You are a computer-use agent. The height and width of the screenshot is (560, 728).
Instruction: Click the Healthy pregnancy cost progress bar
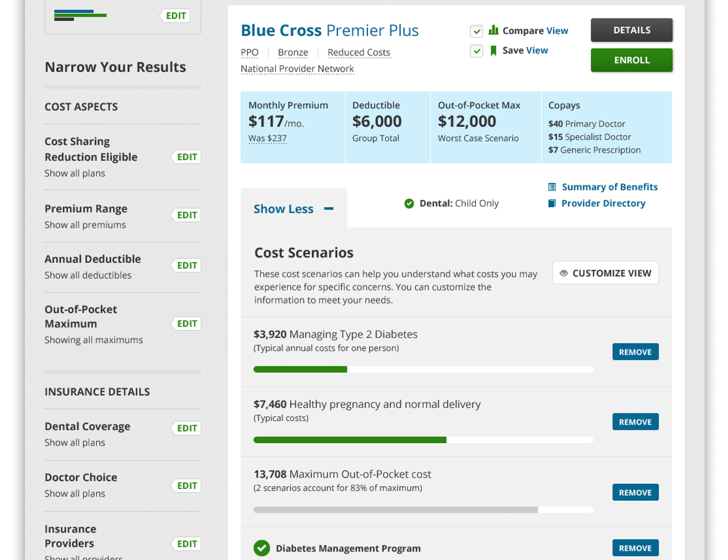(423, 440)
